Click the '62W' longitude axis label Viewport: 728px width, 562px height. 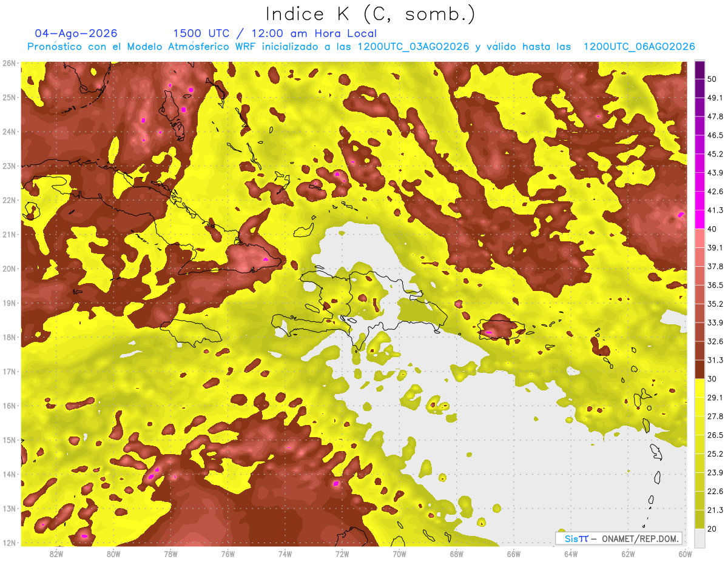[628, 554]
